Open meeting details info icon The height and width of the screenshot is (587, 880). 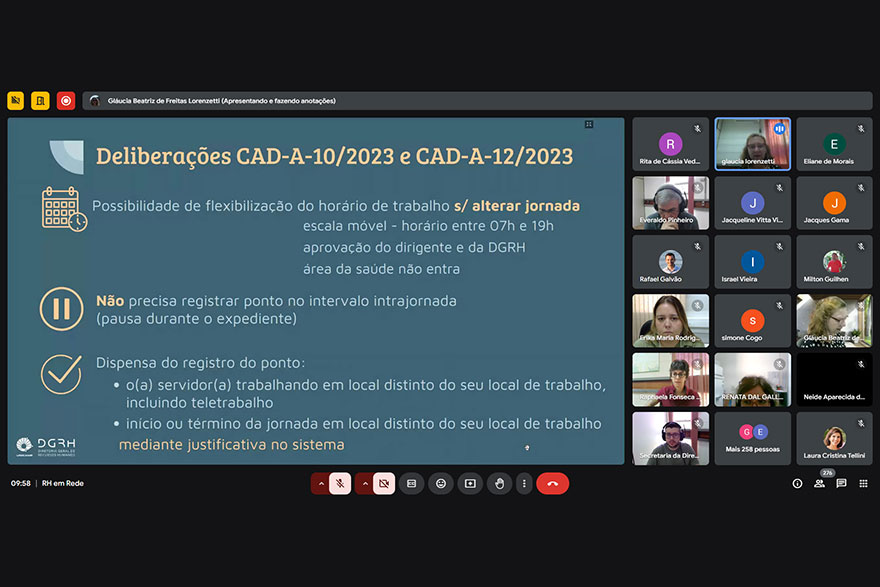tap(797, 483)
